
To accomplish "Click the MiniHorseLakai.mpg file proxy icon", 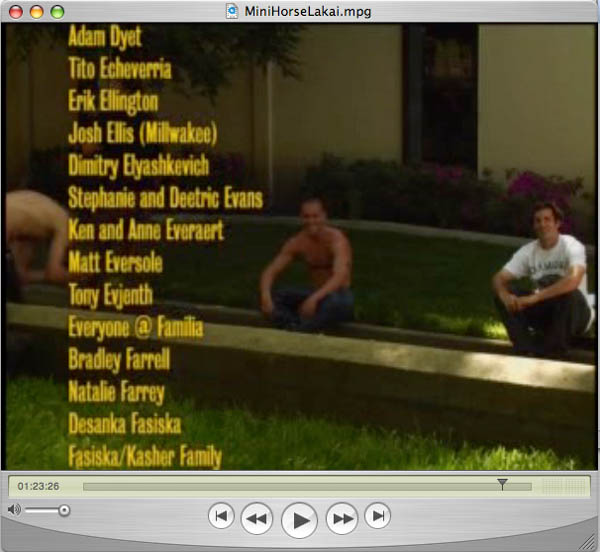I will pyautogui.click(x=232, y=11).
